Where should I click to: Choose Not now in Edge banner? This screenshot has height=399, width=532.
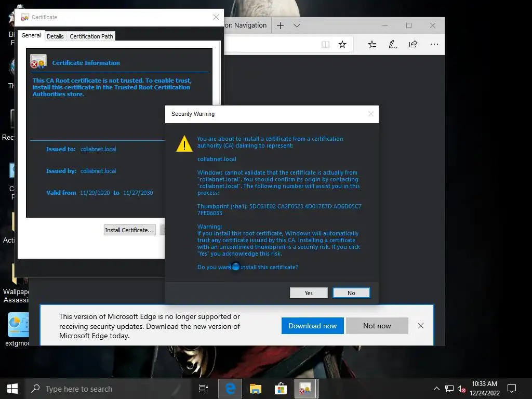click(x=377, y=326)
